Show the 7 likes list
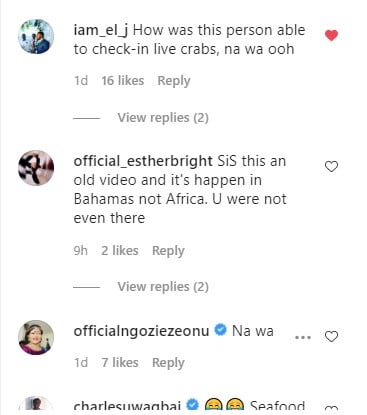The image size is (367, 415). coord(120,362)
